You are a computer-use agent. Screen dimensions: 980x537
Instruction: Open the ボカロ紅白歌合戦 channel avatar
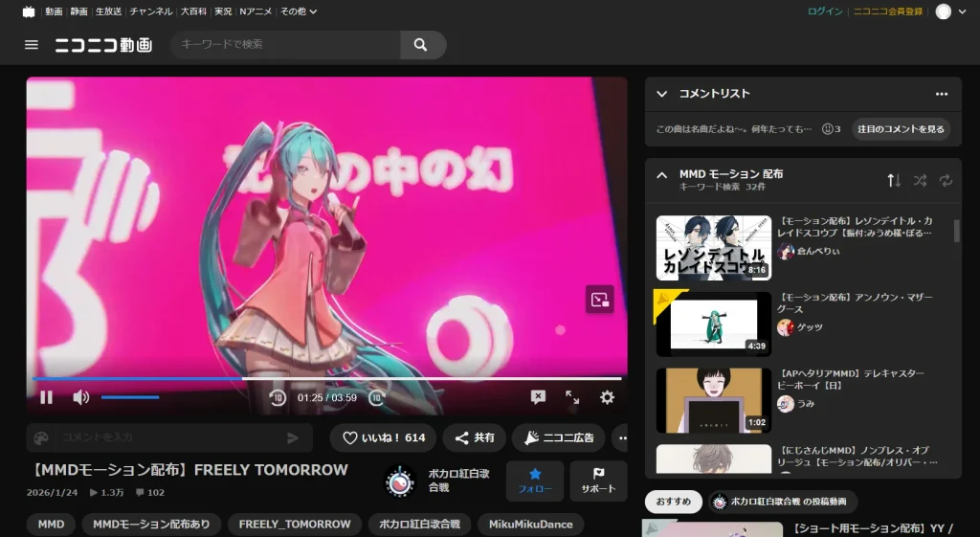coord(400,481)
